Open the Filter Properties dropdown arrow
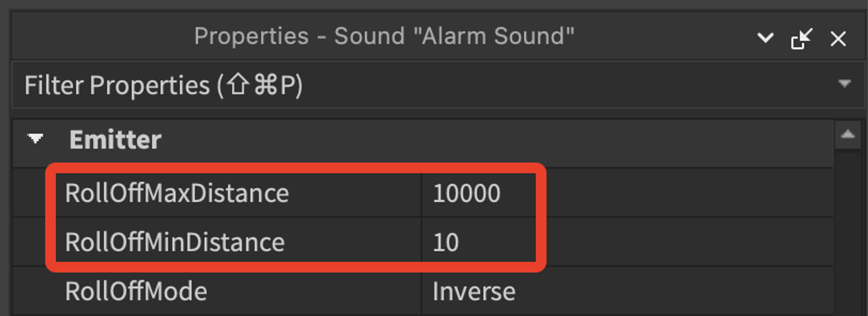 (844, 83)
